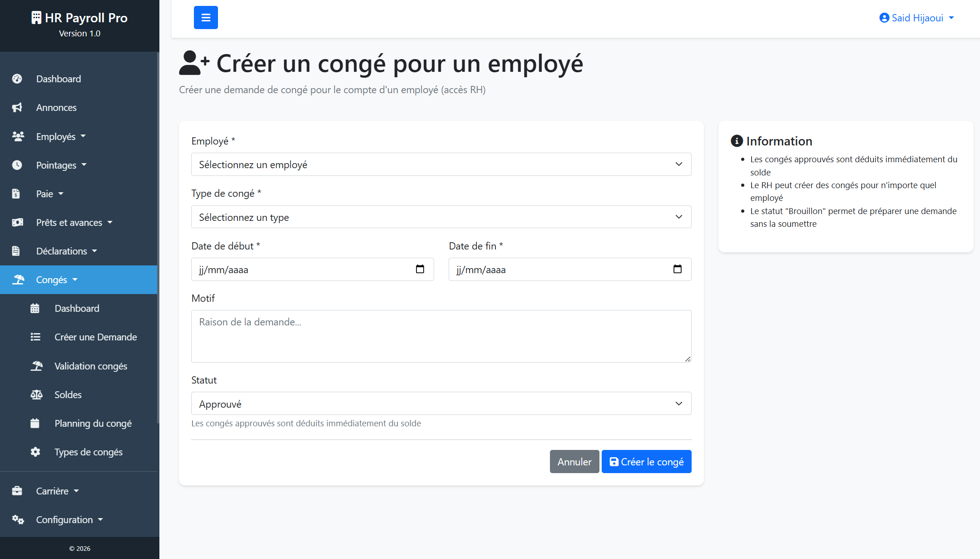Open the Statut dropdown showing Approuvé
This screenshot has height=559, width=980.
tap(441, 404)
